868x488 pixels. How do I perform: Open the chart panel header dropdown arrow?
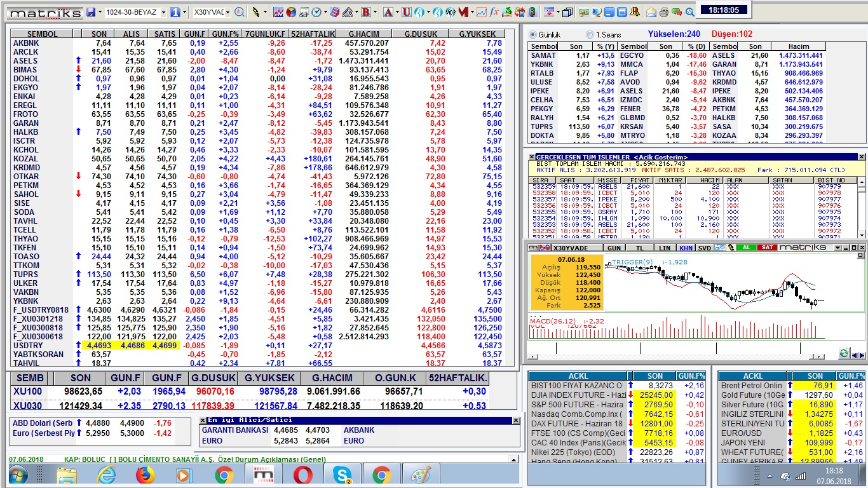pos(837,248)
